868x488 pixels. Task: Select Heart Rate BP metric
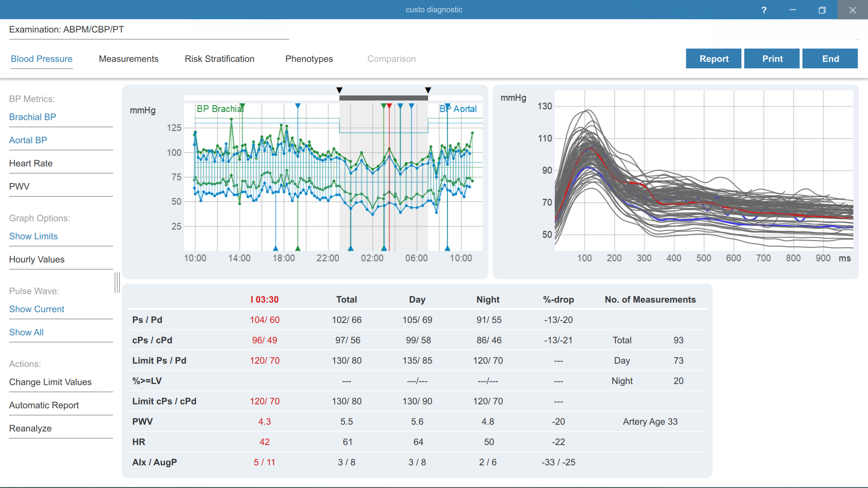[x=31, y=163]
